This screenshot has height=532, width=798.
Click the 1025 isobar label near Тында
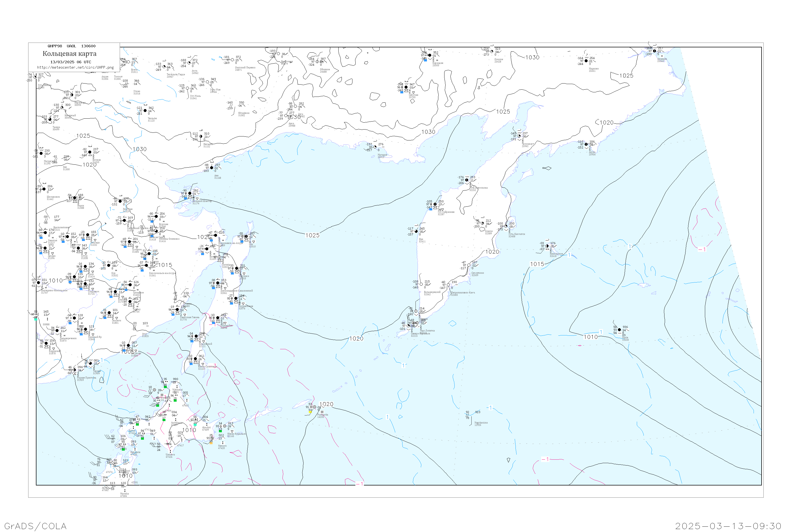click(x=83, y=136)
